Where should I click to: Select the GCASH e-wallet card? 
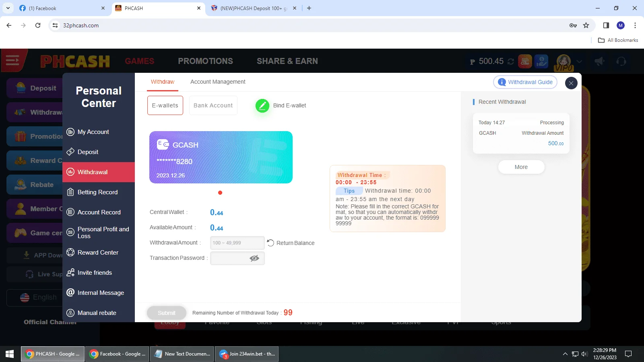point(221,157)
